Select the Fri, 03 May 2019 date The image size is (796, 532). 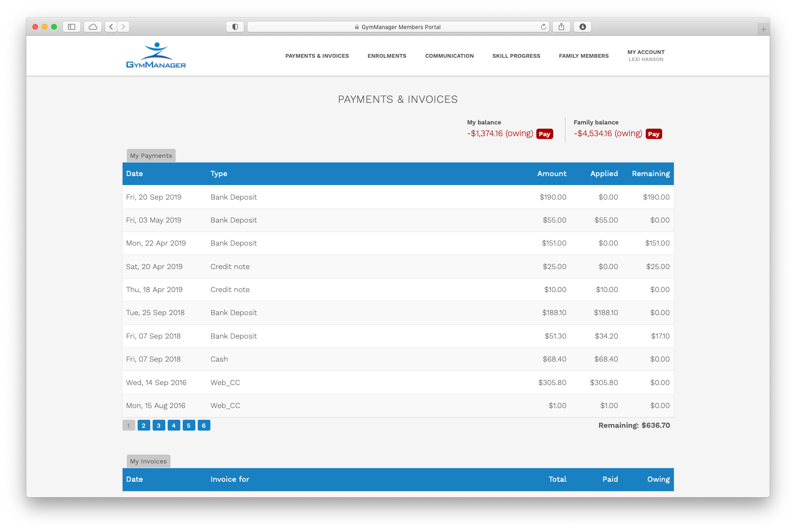(x=154, y=220)
